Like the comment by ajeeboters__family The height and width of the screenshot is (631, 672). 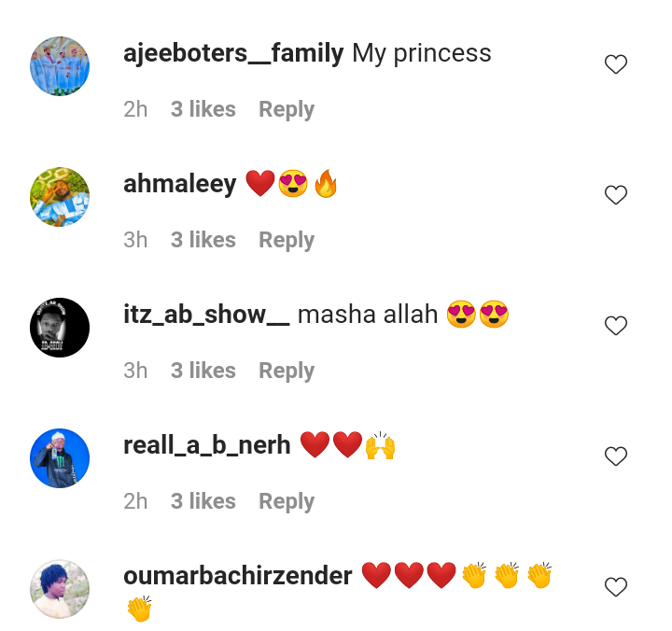616,64
